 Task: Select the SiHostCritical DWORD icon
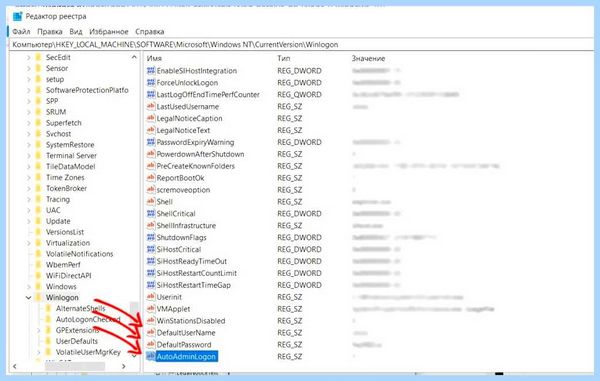pos(151,249)
